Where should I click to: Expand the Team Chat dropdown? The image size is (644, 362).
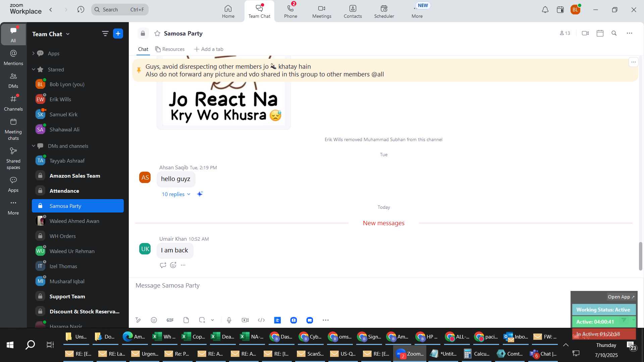[x=51, y=34]
